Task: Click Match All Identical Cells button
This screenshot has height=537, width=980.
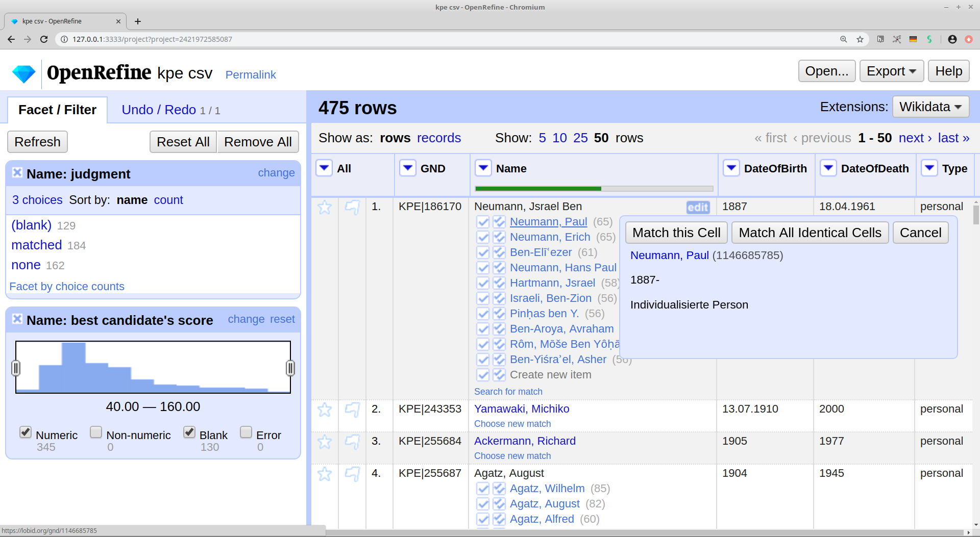Action: click(x=810, y=233)
